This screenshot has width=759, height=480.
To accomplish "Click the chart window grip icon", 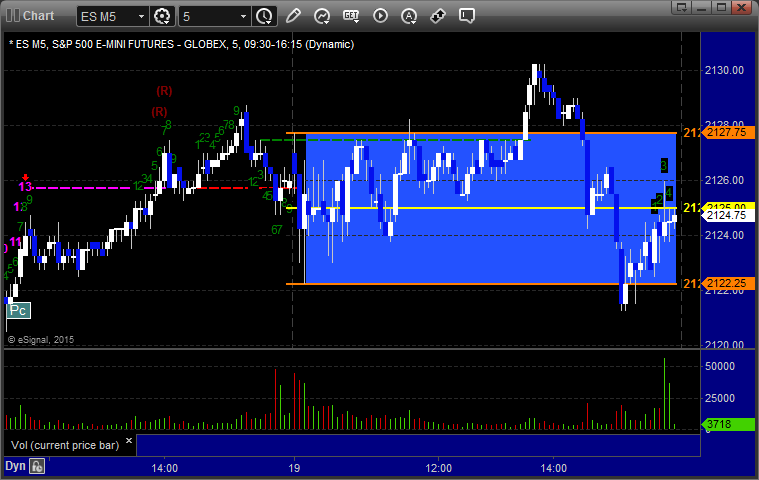I will (13, 15).
